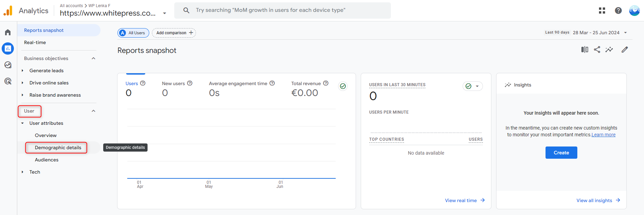Open the Explore icon in left rail
Screen dimensions: 644x215
[x=8, y=65]
